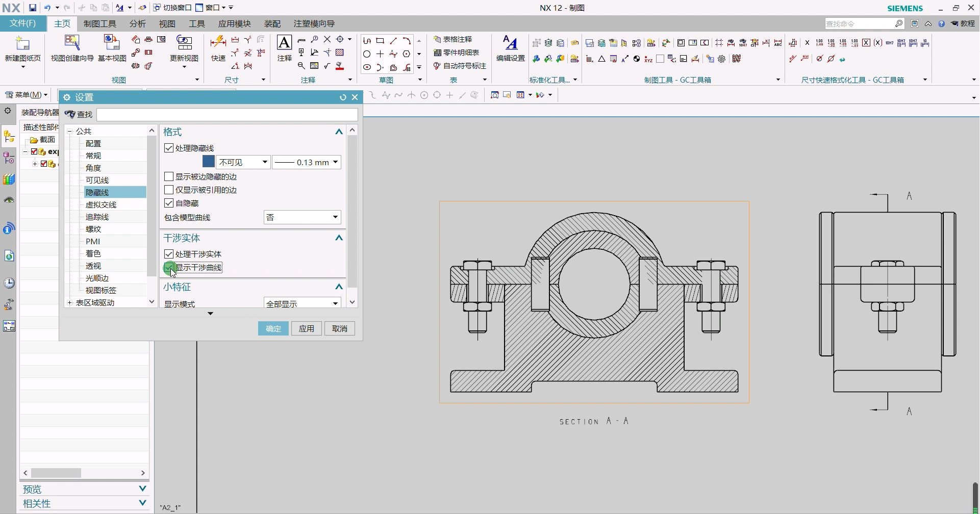The width and height of the screenshot is (980, 514).
Task: Open the 装配 ribbon tab
Action: coord(272,24)
